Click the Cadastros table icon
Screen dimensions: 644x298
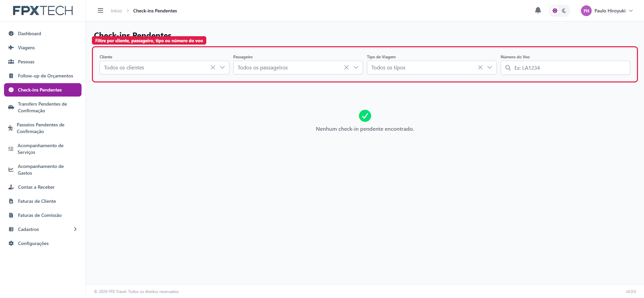click(x=11, y=229)
